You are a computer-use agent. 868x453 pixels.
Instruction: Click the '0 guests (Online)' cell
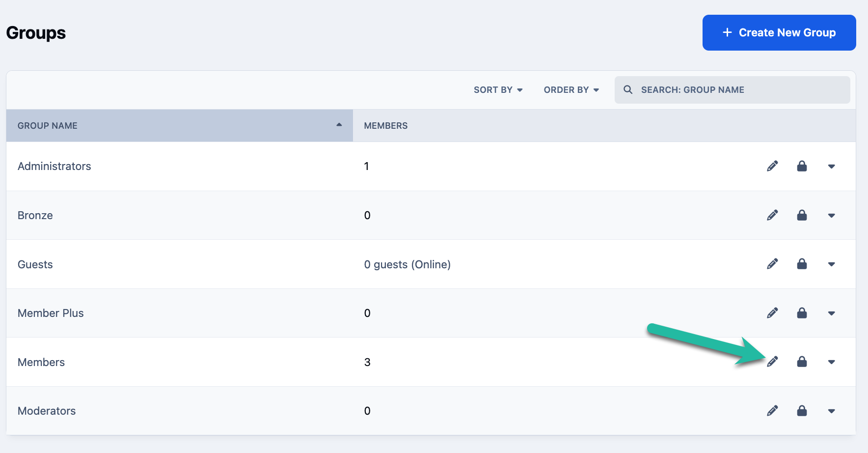click(x=407, y=264)
